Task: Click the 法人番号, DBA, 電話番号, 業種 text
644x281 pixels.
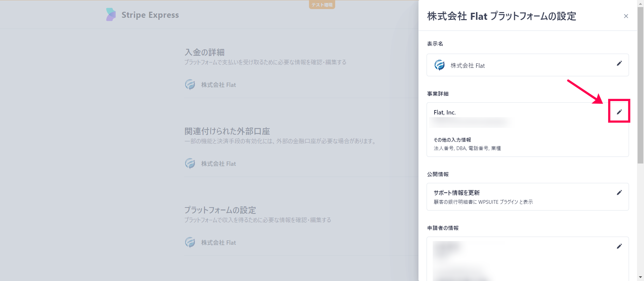Action: click(x=467, y=148)
